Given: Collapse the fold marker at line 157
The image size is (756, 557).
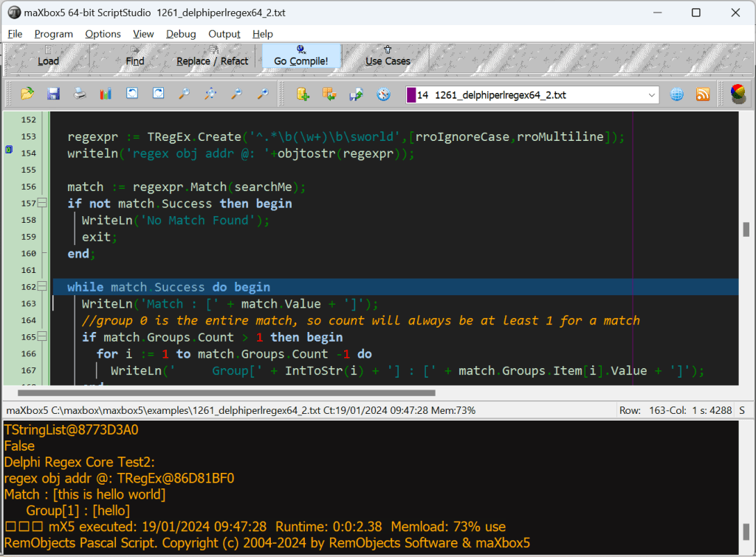Looking at the screenshot, I should (43, 204).
